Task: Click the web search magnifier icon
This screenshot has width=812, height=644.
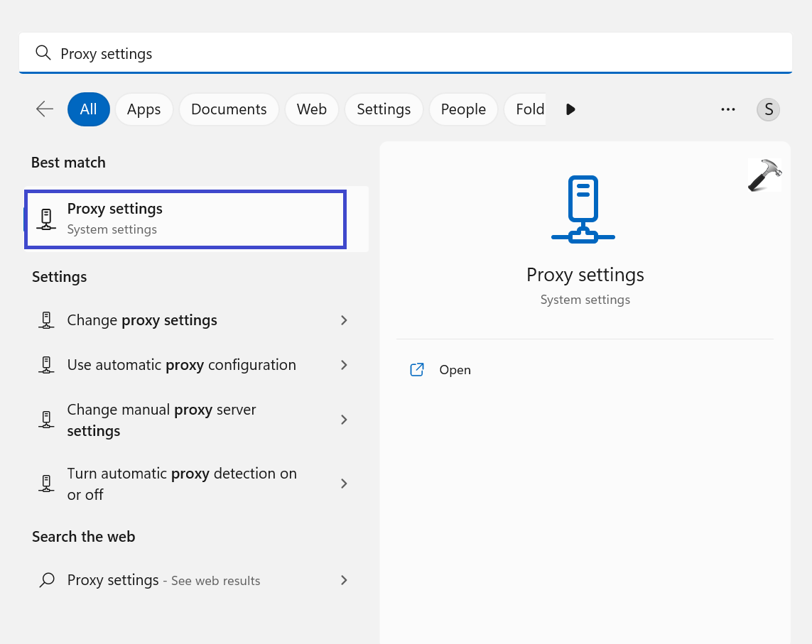Action: coord(47,580)
